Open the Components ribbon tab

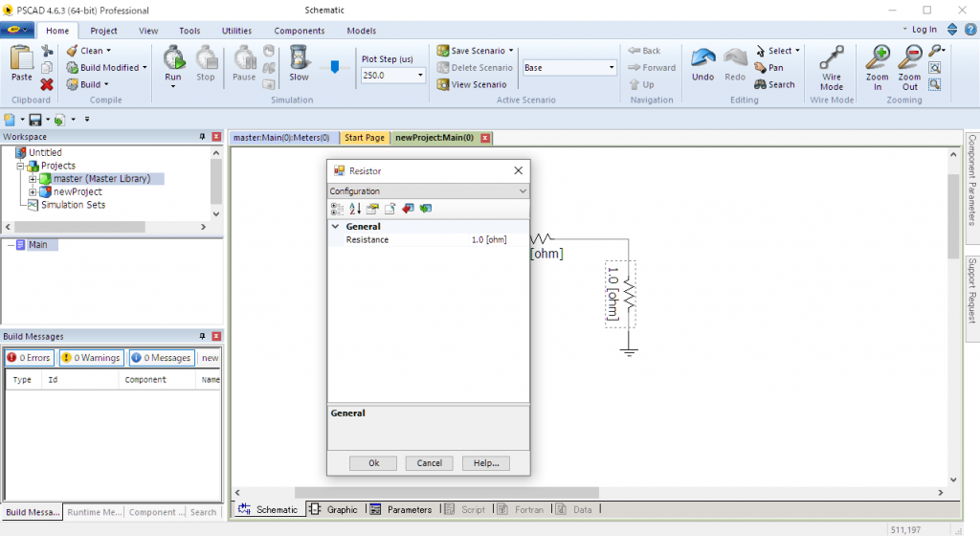coord(299,31)
